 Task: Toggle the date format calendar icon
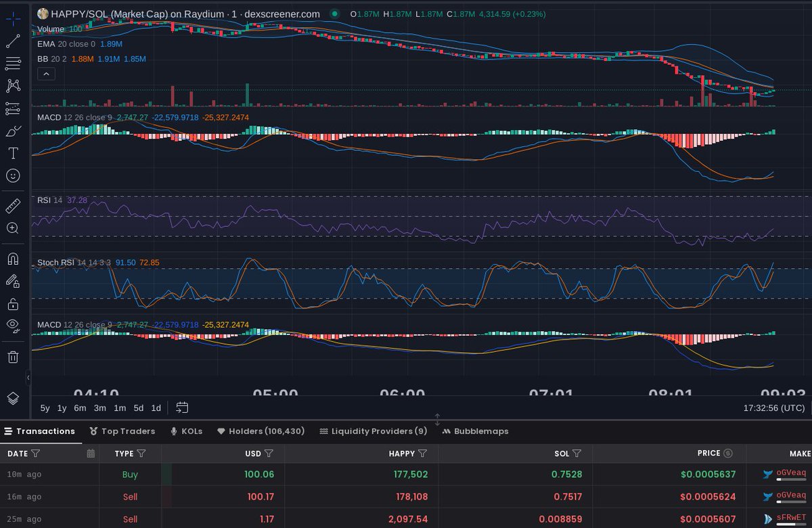pos(91,453)
